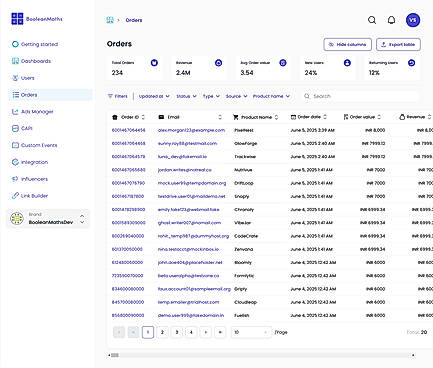Click the Orders breadcrumb link
Image resolution: width=433 pixels, height=368 pixels.
(134, 20)
